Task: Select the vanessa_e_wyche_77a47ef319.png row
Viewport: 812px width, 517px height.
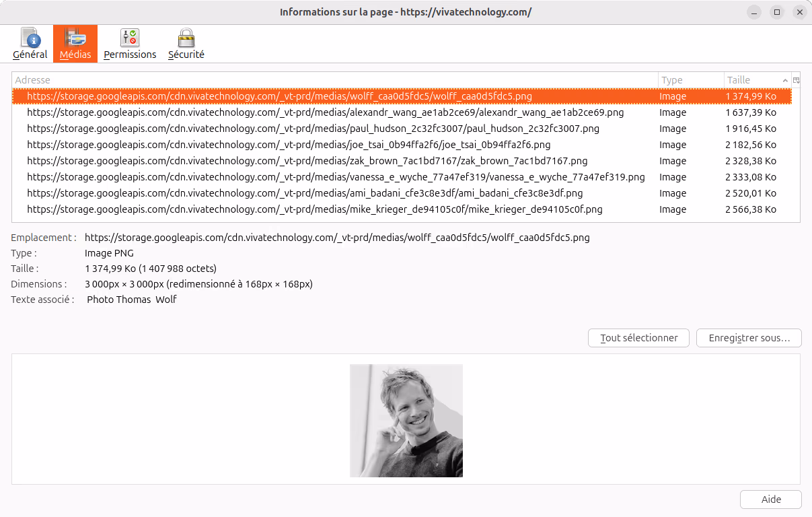Action: click(x=402, y=177)
